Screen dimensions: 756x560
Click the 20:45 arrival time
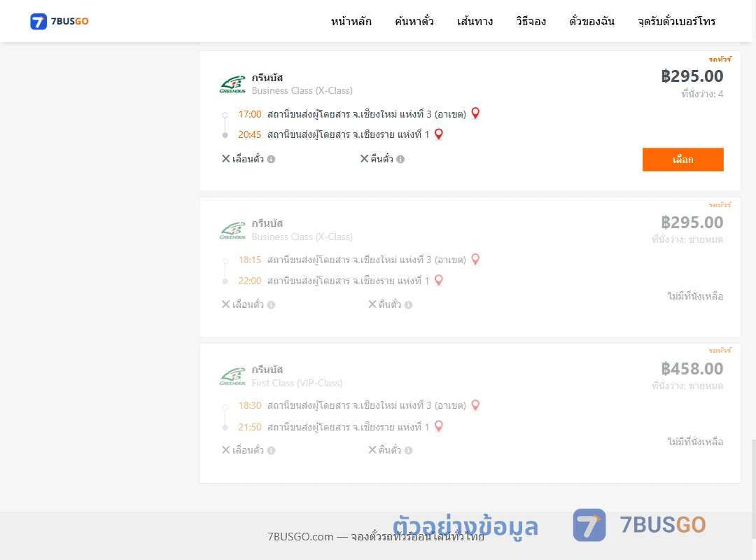point(250,134)
